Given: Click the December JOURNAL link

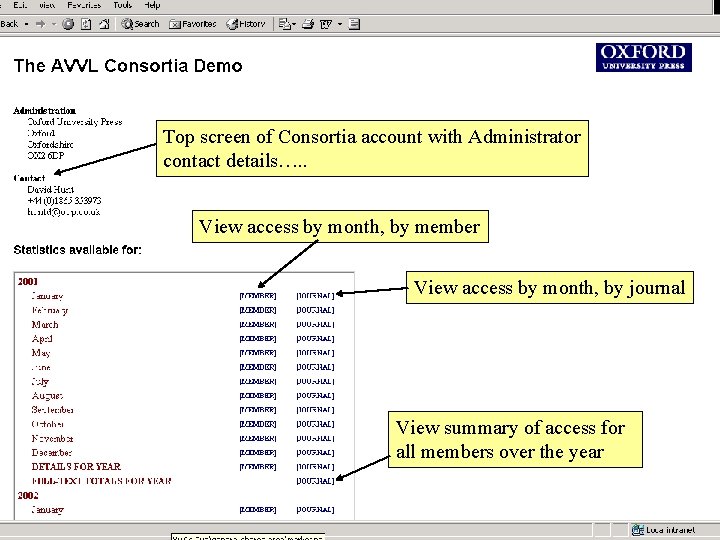Looking at the screenshot, I should (x=315, y=452).
